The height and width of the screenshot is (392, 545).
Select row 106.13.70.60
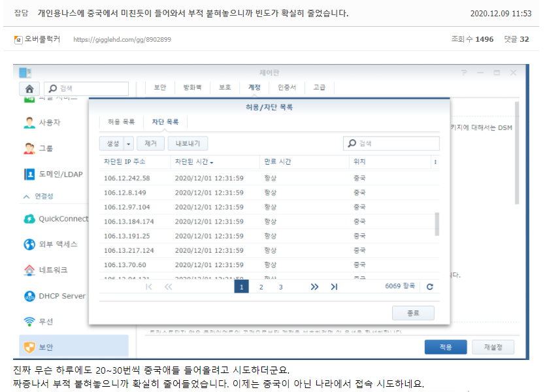pos(269,265)
